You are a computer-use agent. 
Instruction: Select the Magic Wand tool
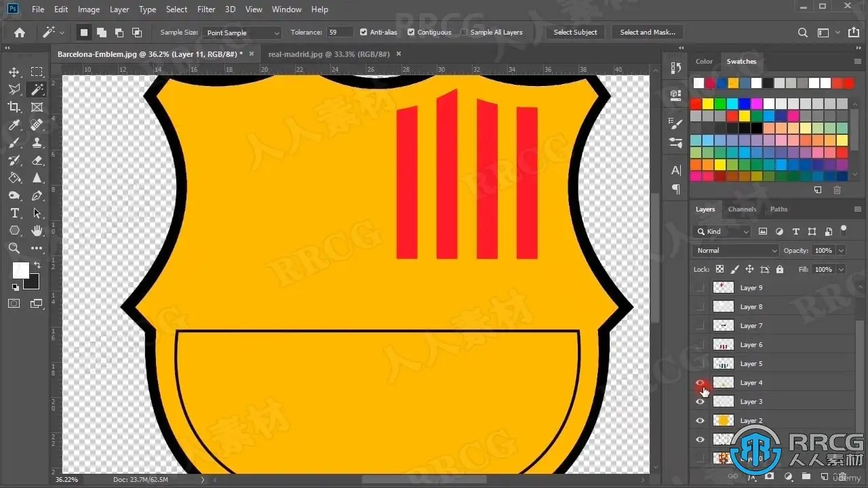[x=37, y=89]
